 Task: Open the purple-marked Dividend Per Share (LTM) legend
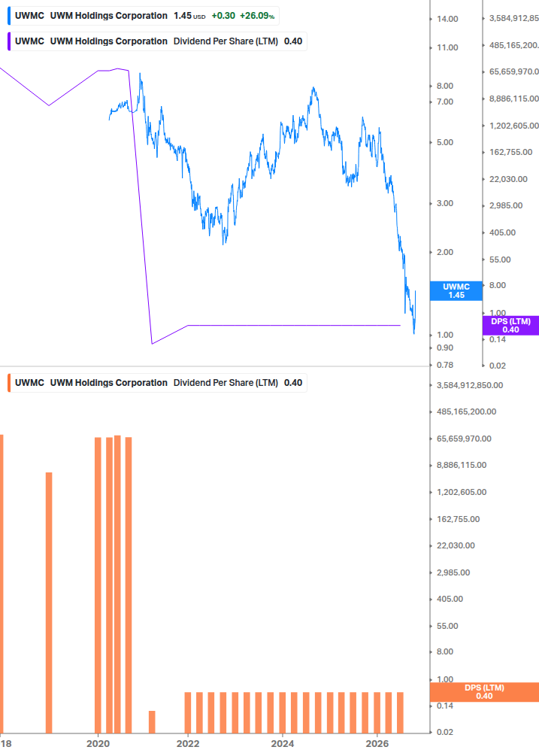click(158, 41)
